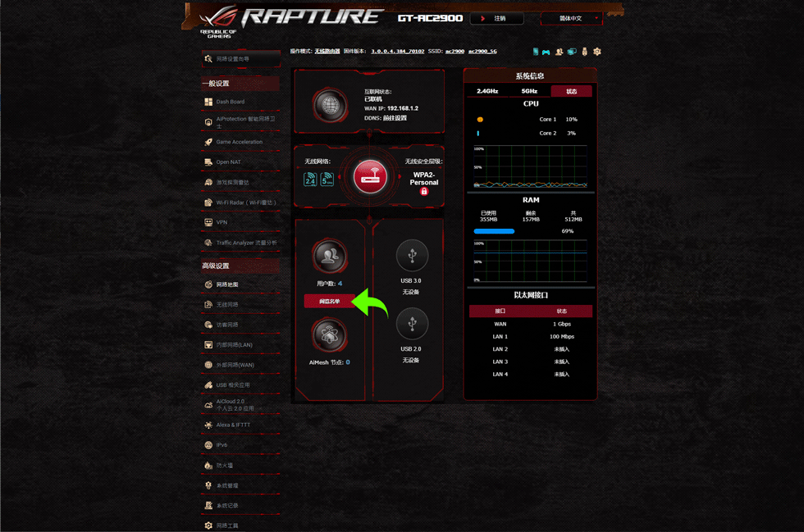
Task: Open Game Acceleration page
Action: click(240, 142)
